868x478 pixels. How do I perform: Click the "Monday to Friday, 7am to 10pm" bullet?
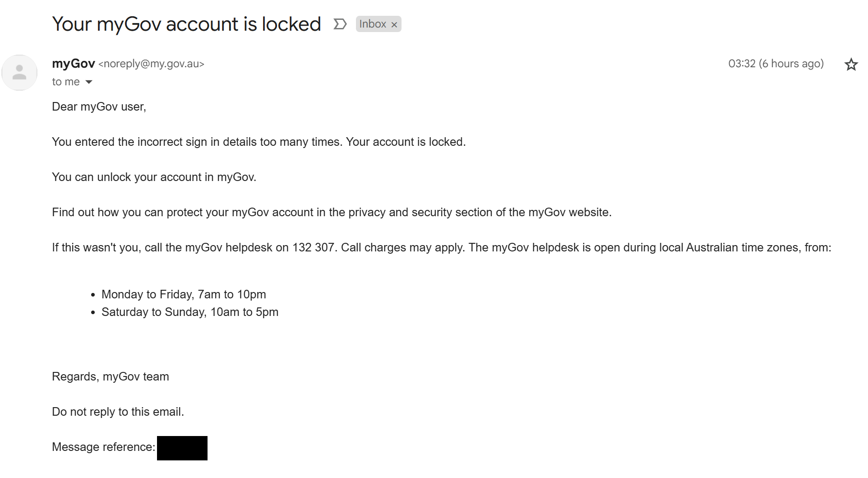pyautogui.click(x=184, y=294)
